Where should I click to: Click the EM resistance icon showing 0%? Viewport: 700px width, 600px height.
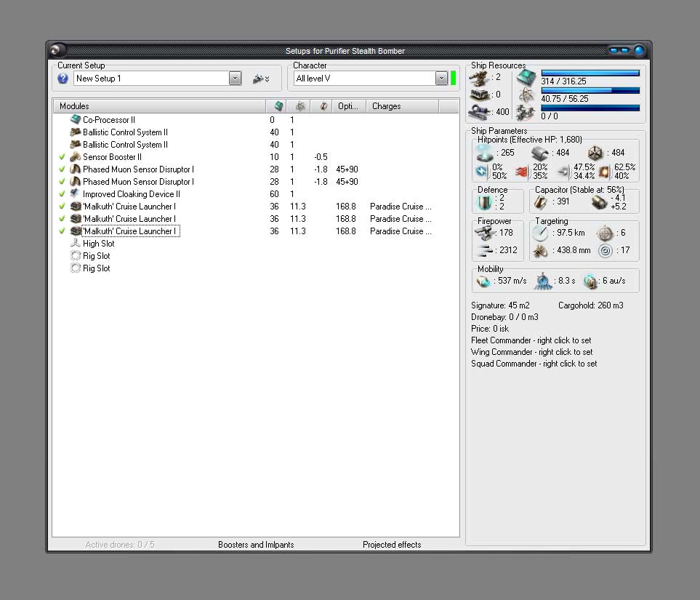(482, 172)
